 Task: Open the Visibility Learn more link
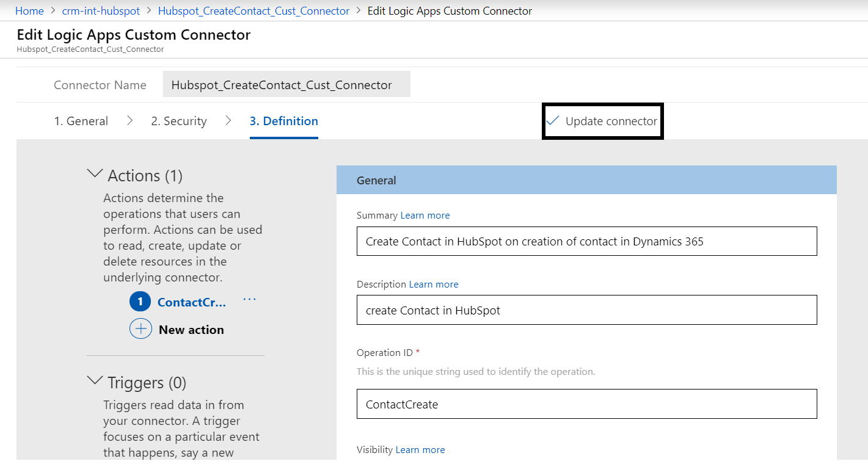coord(420,449)
